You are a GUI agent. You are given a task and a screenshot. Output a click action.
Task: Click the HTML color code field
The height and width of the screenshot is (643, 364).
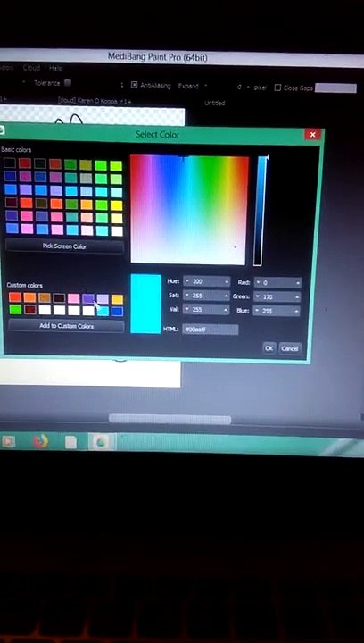point(210,330)
